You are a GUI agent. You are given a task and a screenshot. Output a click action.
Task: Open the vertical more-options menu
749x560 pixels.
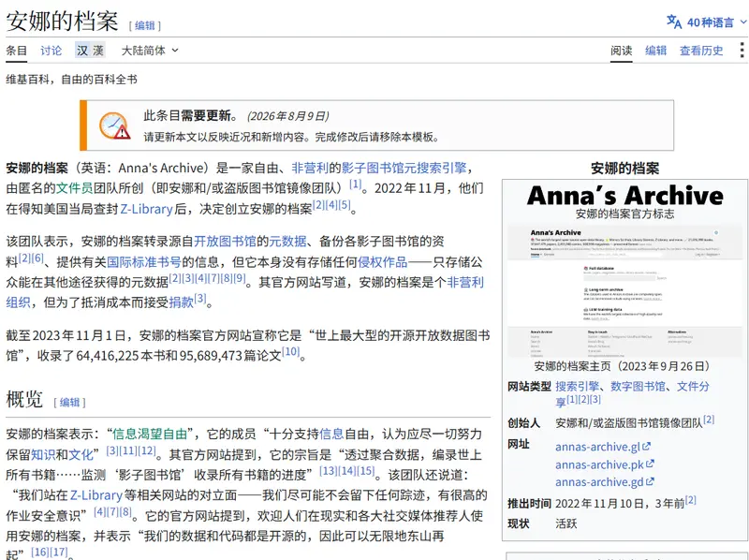click(742, 51)
